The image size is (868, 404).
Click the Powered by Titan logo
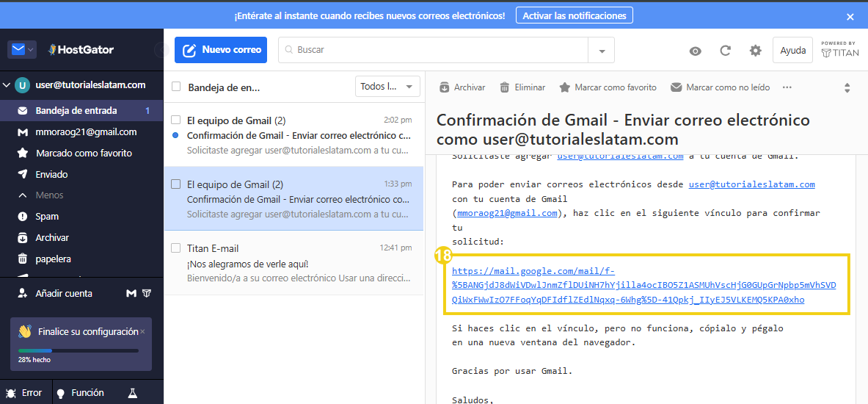tap(840, 49)
